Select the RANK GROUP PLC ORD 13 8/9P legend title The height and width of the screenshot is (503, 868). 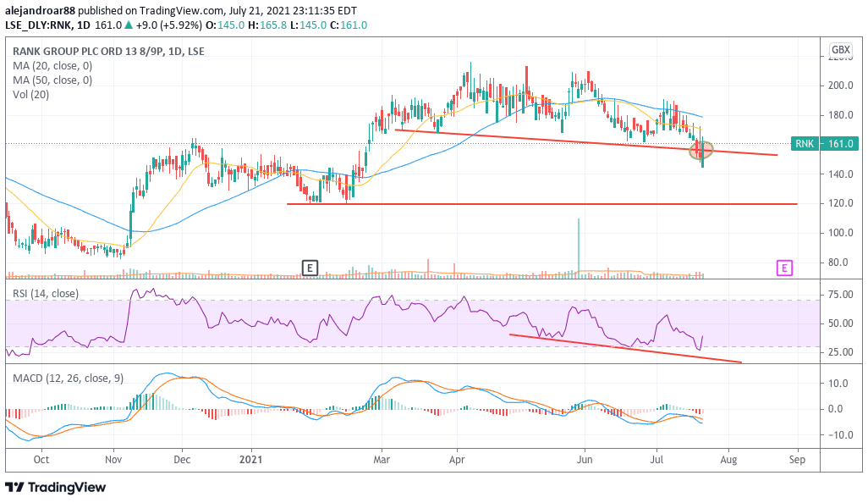coord(108,52)
